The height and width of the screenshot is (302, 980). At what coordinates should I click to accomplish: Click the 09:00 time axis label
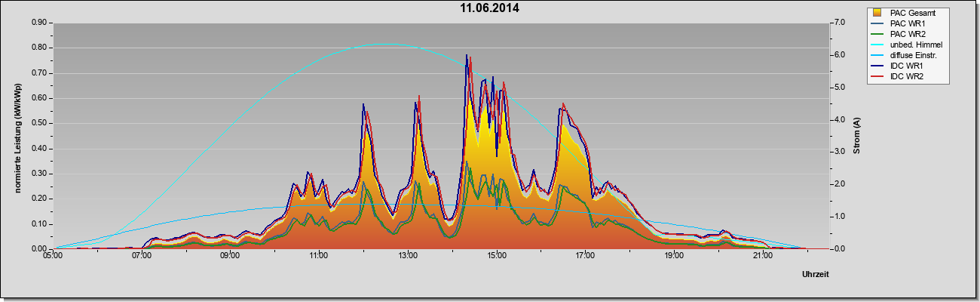pos(230,256)
